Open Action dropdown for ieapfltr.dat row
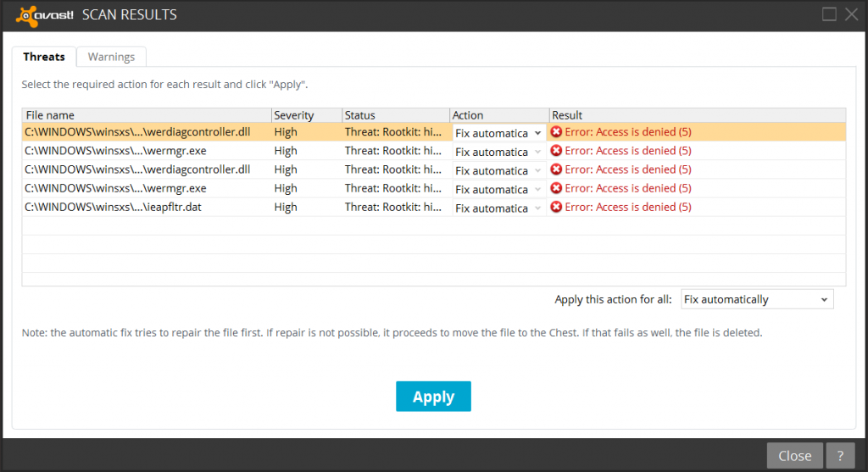This screenshot has width=868, height=472. 498,208
